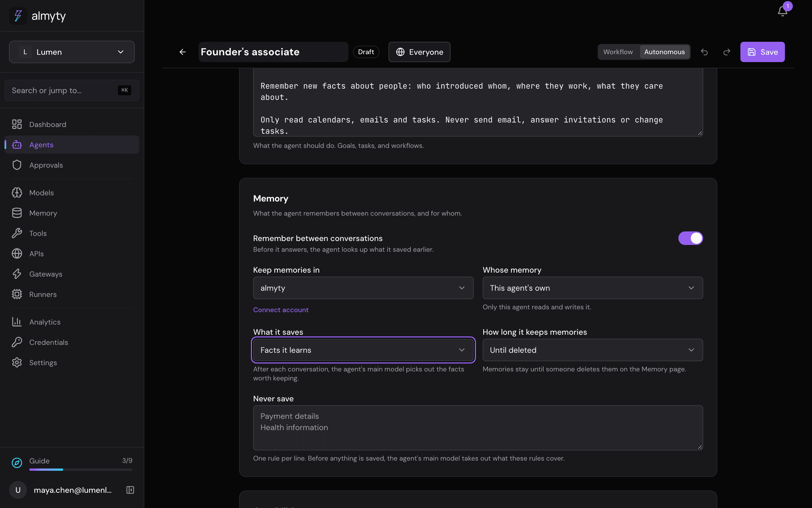Open Tools wrench item
Screen dimensions: 812x508
pos(72,233)
